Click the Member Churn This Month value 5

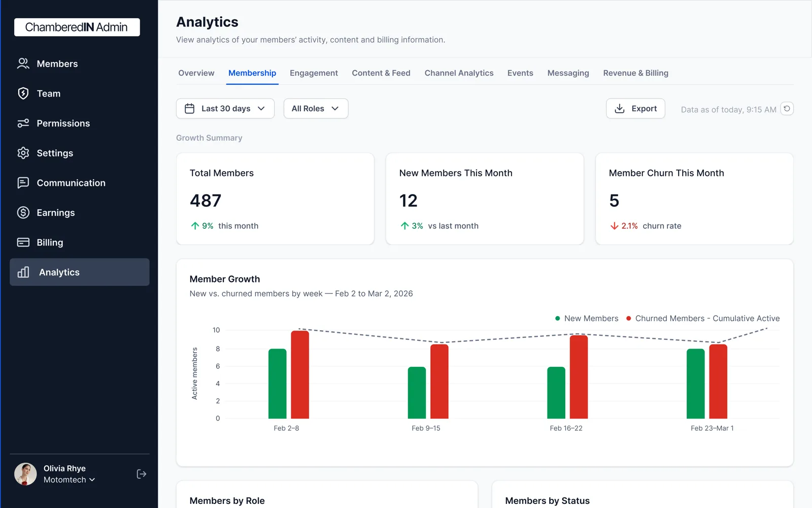614,201
